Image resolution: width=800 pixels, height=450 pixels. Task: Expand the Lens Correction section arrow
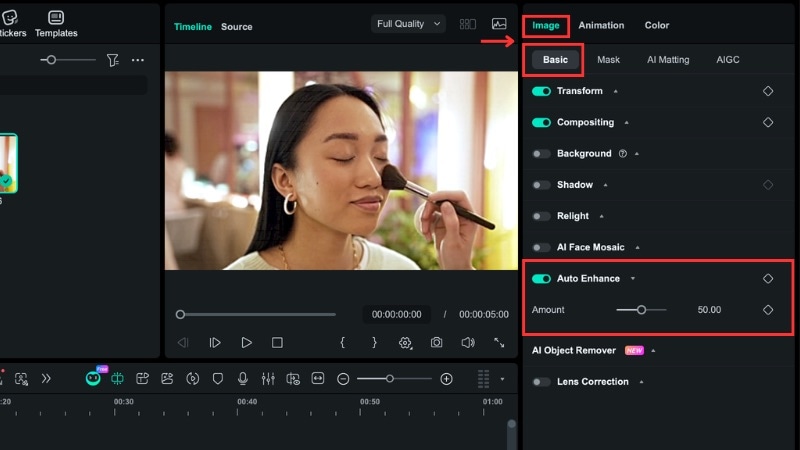[x=641, y=382]
